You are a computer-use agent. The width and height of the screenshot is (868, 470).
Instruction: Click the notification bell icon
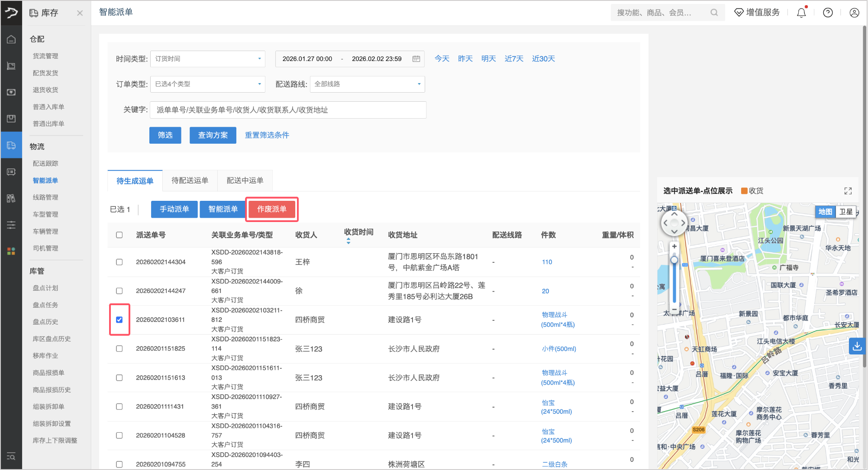tap(801, 13)
